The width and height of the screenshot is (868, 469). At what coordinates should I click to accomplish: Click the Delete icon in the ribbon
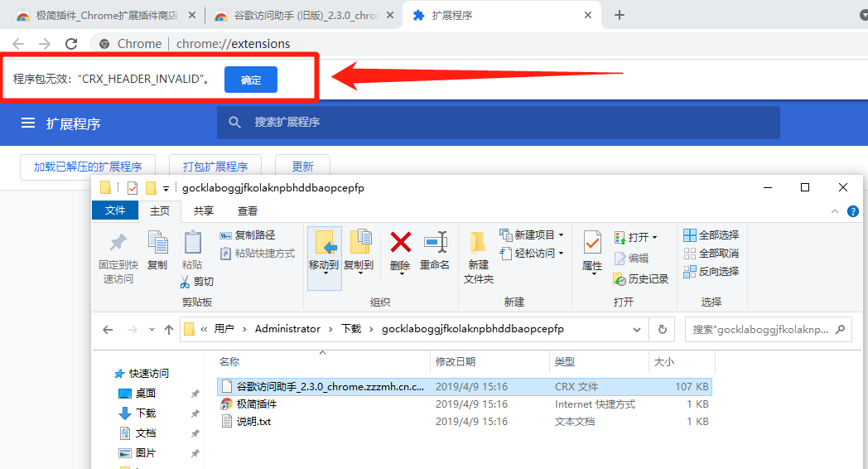point(400,243)
